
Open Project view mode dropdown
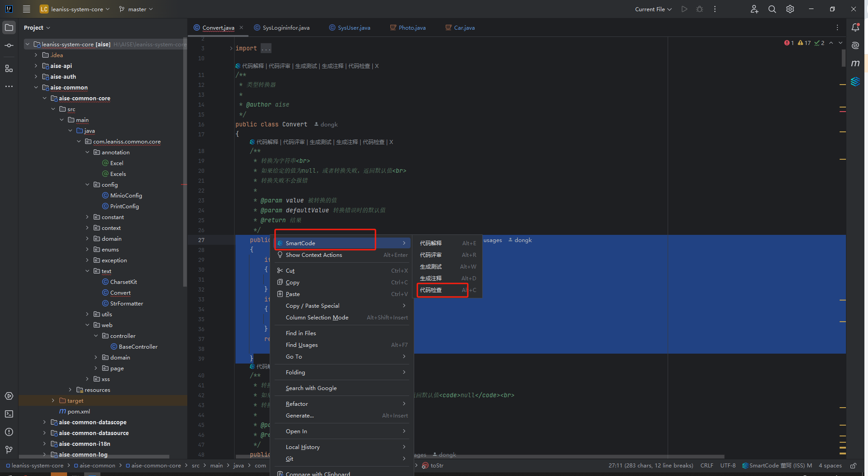37,27
